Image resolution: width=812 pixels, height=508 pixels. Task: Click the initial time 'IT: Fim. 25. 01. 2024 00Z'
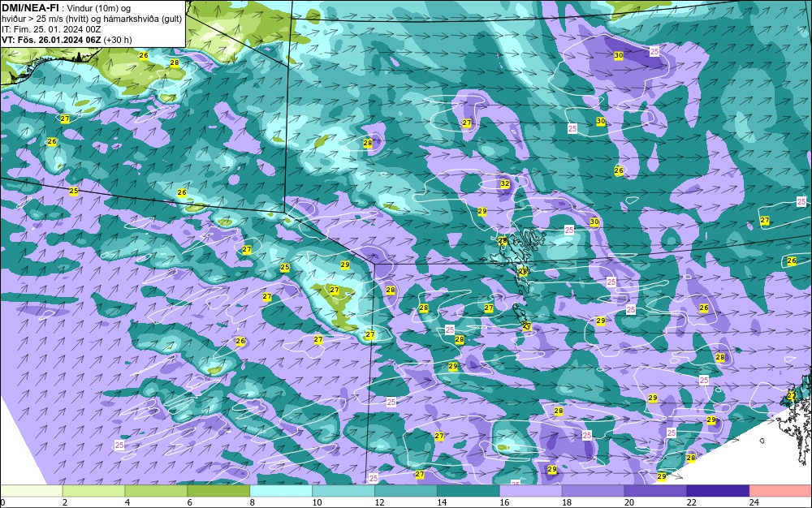51,29
